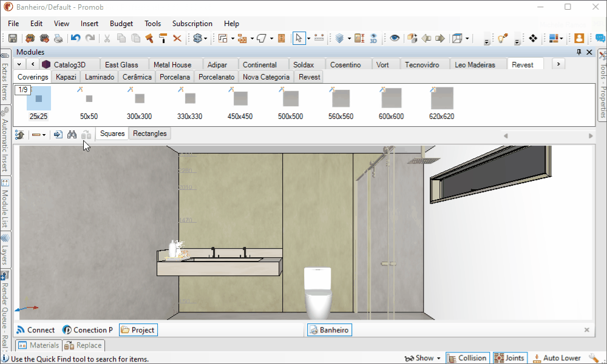Click the 3D view icon
This screenshot has width=607, height=364.
[x=373, y=38]
